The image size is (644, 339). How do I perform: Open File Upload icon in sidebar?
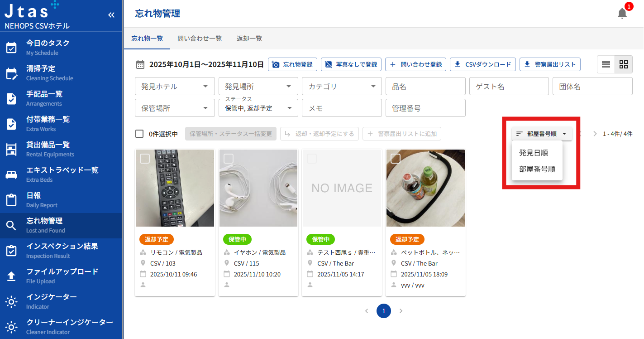[11, 276]
